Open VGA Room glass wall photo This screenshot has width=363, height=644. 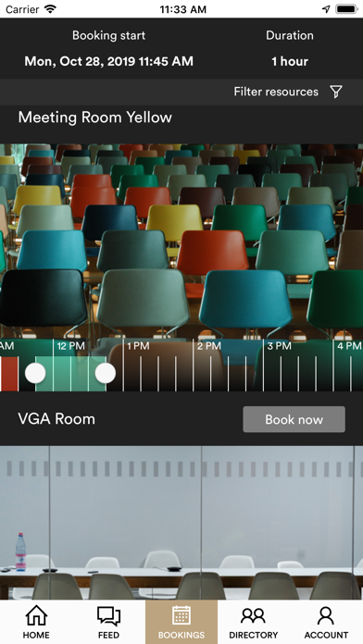(x=181, y=523)
